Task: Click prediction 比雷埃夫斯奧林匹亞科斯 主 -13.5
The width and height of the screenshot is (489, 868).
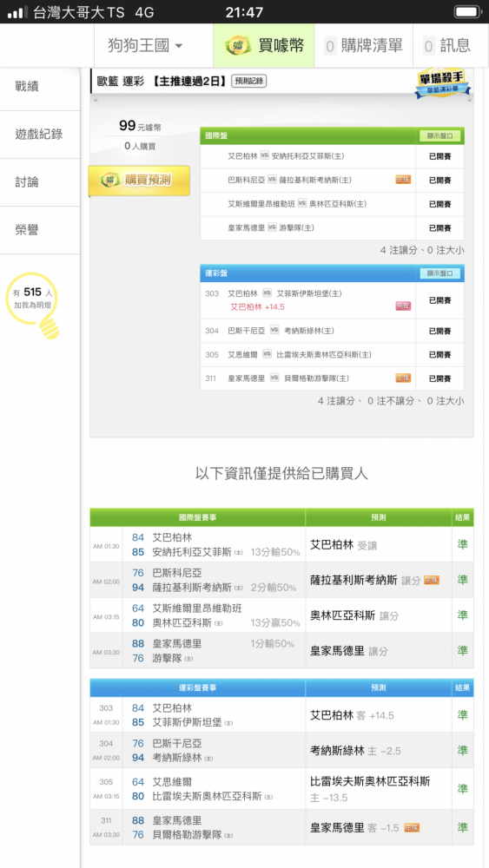Action: [370, 789]
